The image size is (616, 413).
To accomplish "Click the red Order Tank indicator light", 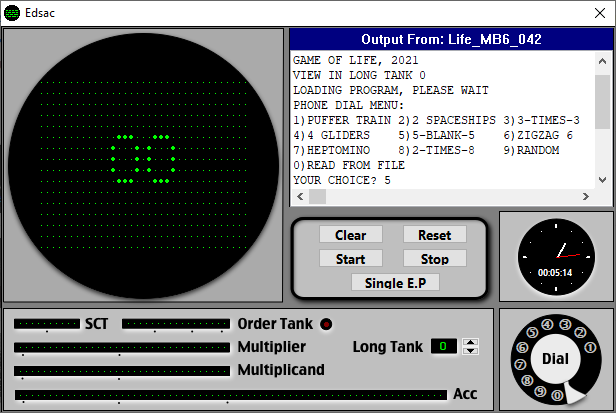I will click(x=326, y=324).
